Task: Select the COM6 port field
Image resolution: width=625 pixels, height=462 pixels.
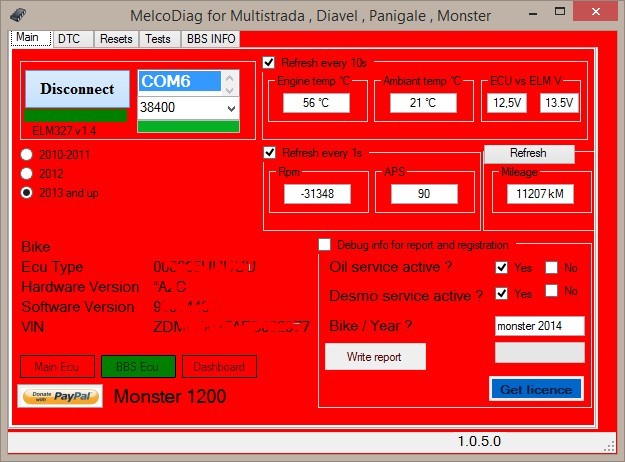Action: pyautogui.click(x=179, y=81)
